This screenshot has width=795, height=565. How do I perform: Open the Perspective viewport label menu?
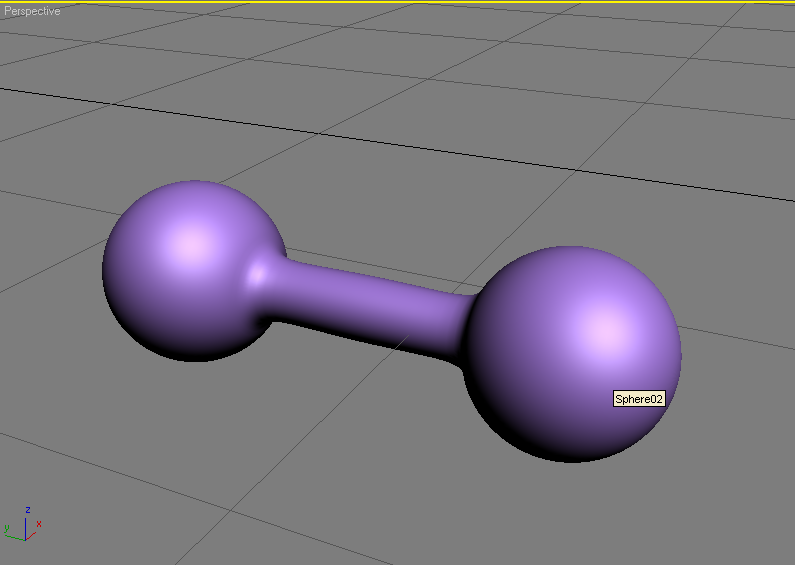(x=32, y=11)
